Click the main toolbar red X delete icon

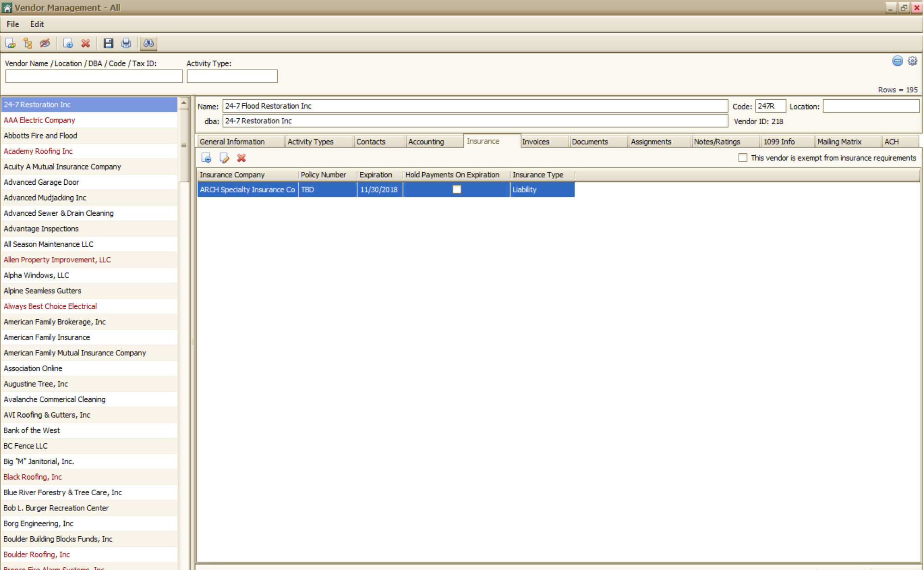tap(85, 43)
